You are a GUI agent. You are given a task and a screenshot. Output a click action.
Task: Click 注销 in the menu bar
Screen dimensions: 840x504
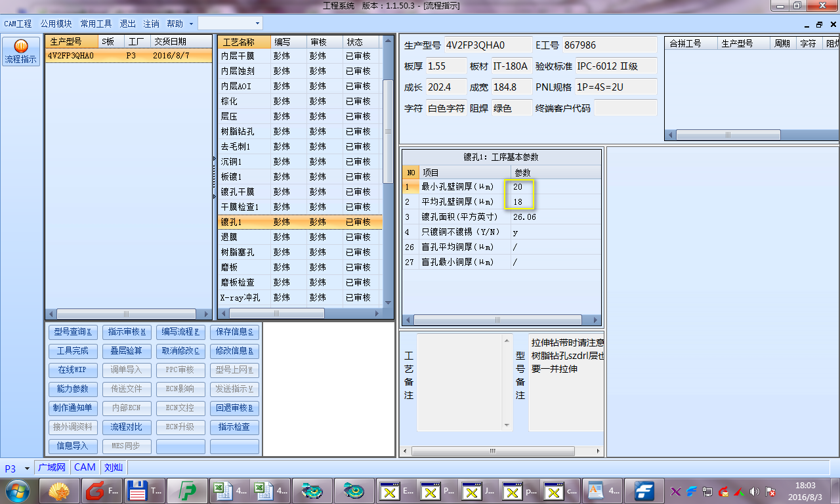(151, 24)
